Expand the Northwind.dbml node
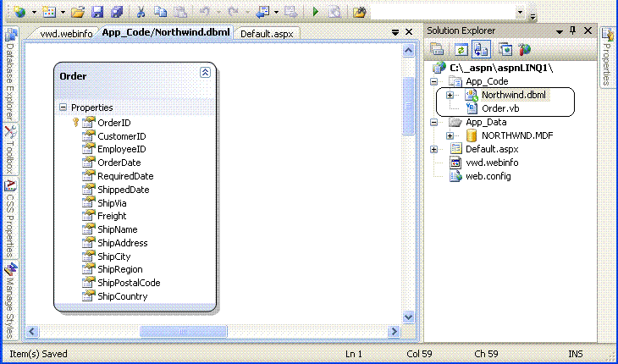The image size is (618, 364). (450, 96)
